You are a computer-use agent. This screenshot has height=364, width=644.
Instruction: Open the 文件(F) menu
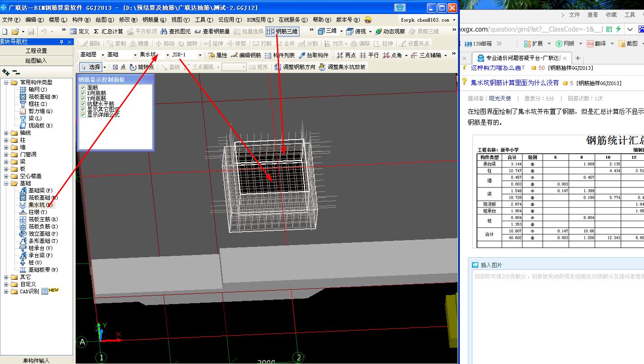click(11, 20)
